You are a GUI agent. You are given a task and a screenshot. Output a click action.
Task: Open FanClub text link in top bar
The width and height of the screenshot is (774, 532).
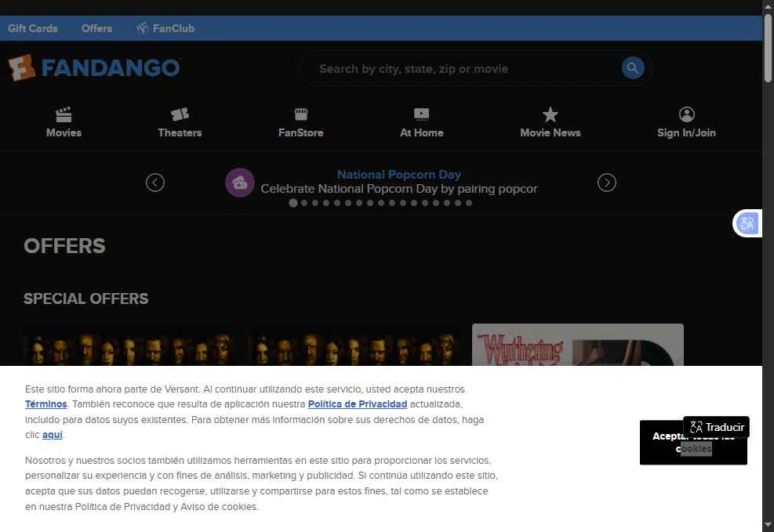pyautogui.click(x=173, y=28)
